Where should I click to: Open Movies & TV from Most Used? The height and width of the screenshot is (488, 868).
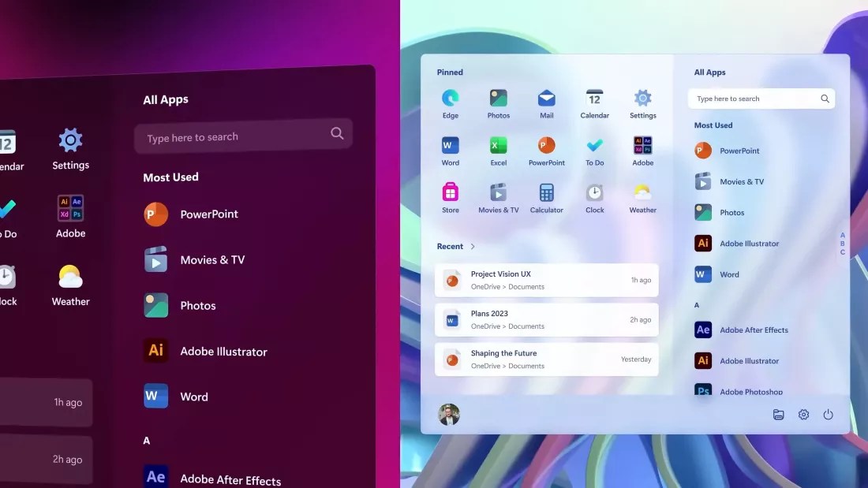pos(739,181)
